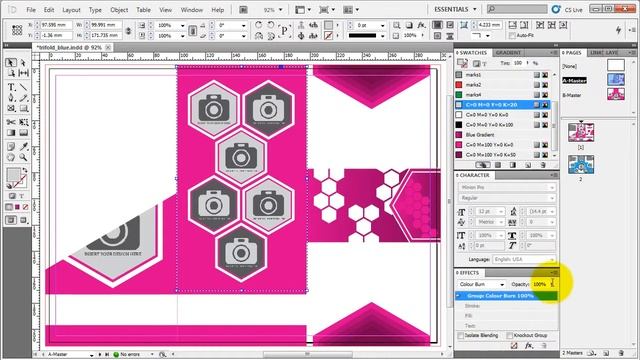Click the No errors preflight indicator

click(x=127, y=355)
